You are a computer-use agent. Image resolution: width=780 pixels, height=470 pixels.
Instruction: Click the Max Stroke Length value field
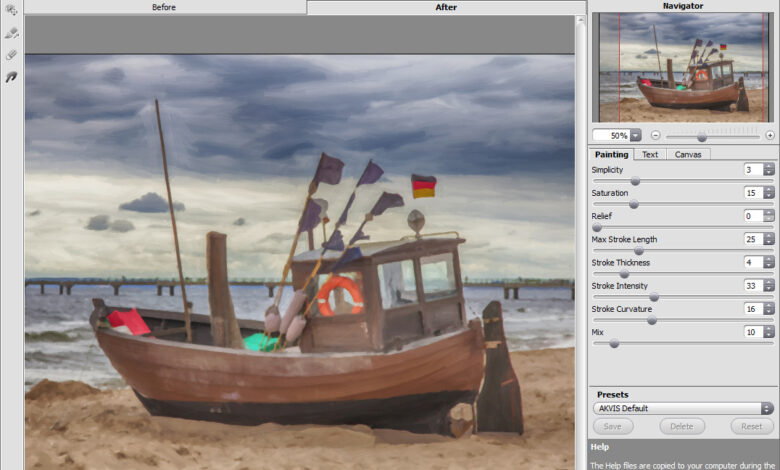click(x=752, y=239)
